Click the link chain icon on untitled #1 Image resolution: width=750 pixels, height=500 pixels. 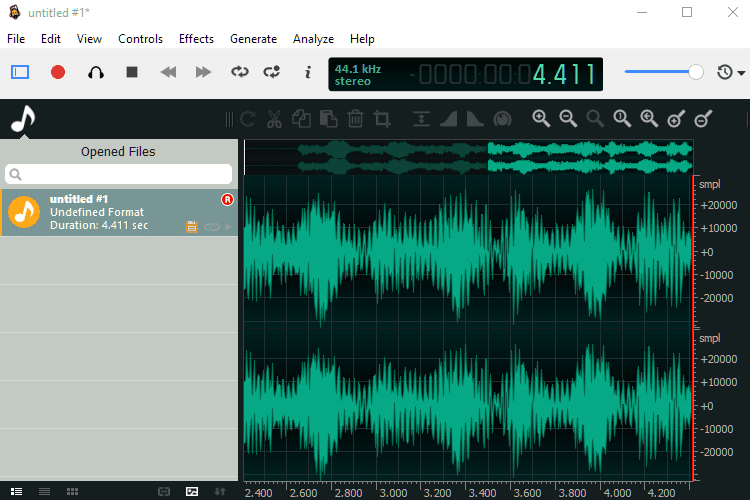(211, 227)
